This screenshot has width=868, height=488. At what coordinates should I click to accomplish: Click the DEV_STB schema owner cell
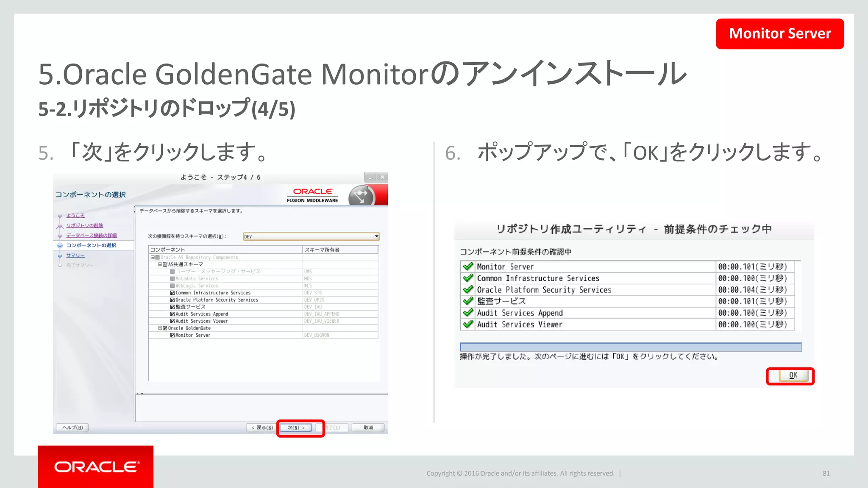[x=340, y=293]
